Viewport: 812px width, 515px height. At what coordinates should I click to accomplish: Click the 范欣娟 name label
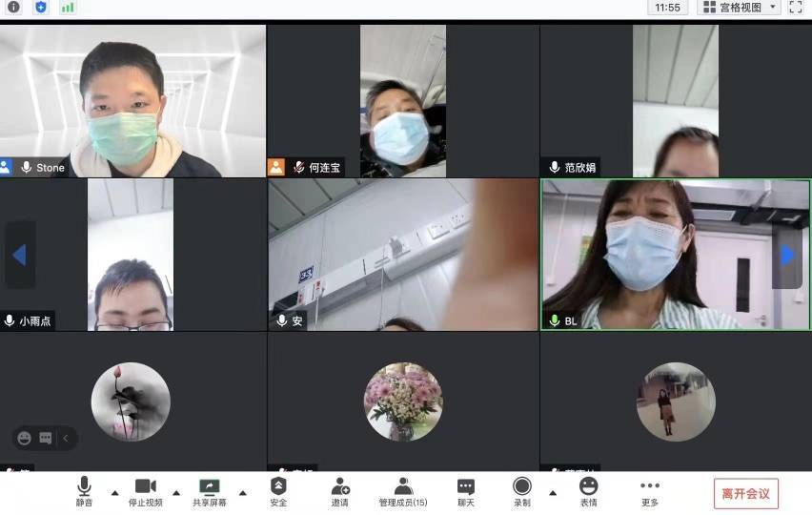point(580,167)
